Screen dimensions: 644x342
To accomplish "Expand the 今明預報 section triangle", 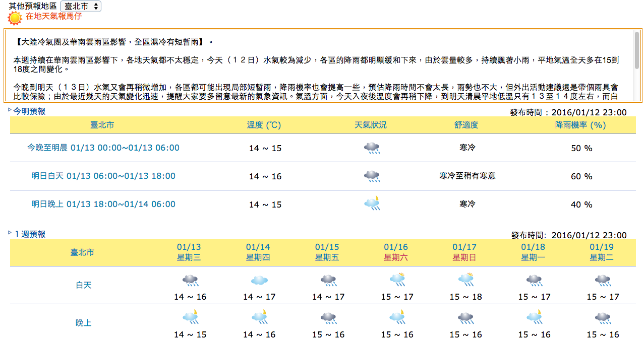I will click(10, 109).
